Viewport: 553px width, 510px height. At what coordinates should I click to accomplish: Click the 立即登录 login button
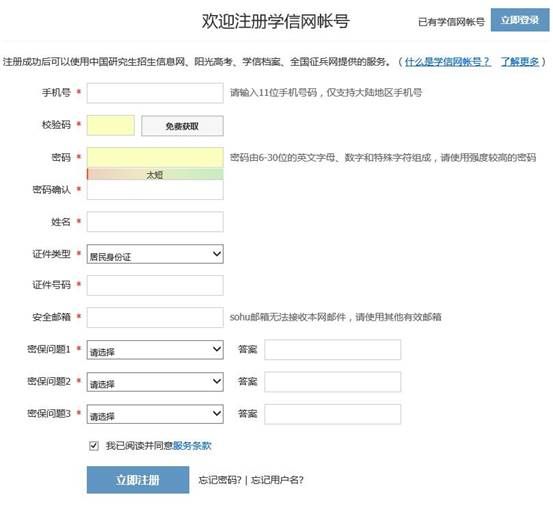tap(520, 20)
